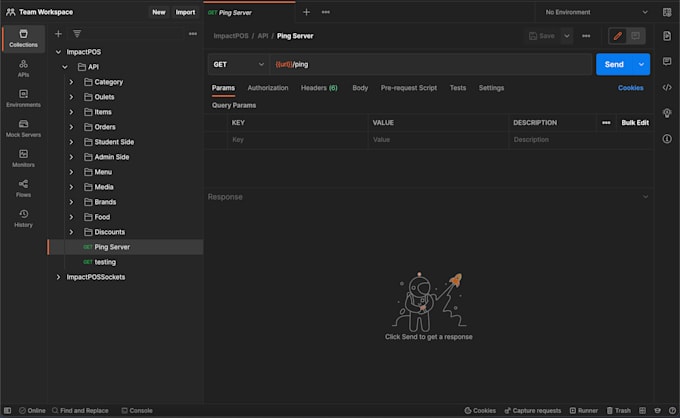Open the comments pane in right sidebar

tap(667, 62)
